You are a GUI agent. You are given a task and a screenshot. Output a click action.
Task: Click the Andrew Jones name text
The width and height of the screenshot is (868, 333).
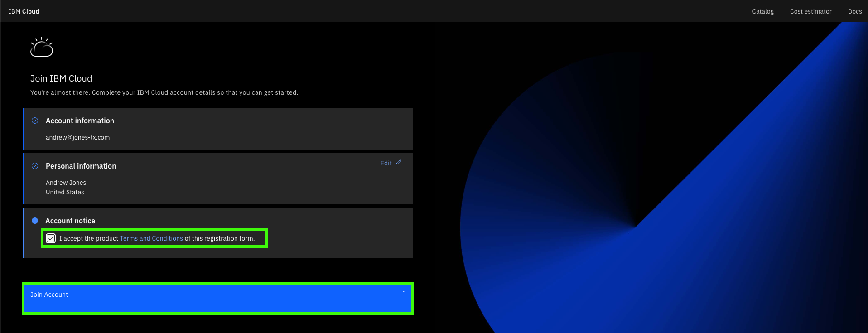pos(66,183)
